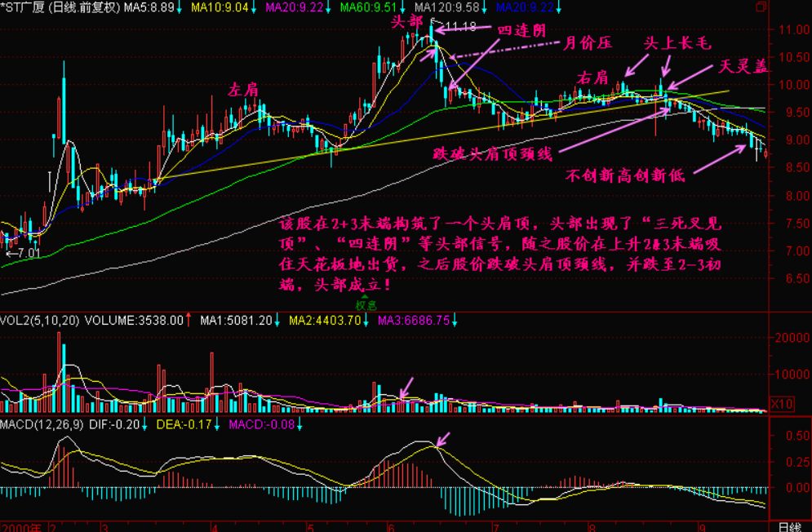812x532 pixels.
Task: Click the X10 volume scale box
Action: coord(781,403)
